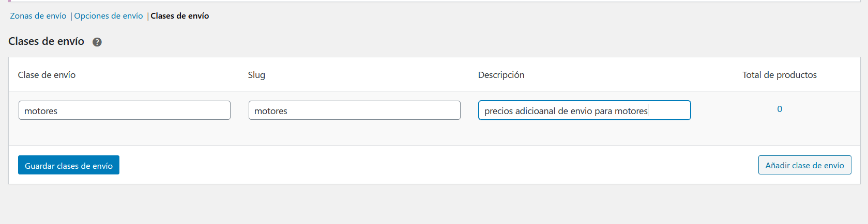Click the shipping class name field containing motores

tap(125, 110)
